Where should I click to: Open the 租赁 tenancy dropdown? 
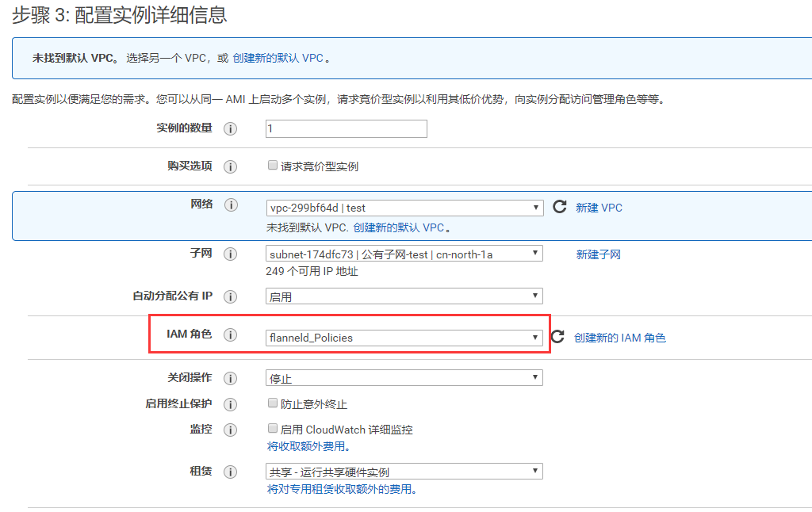point(404,472)
